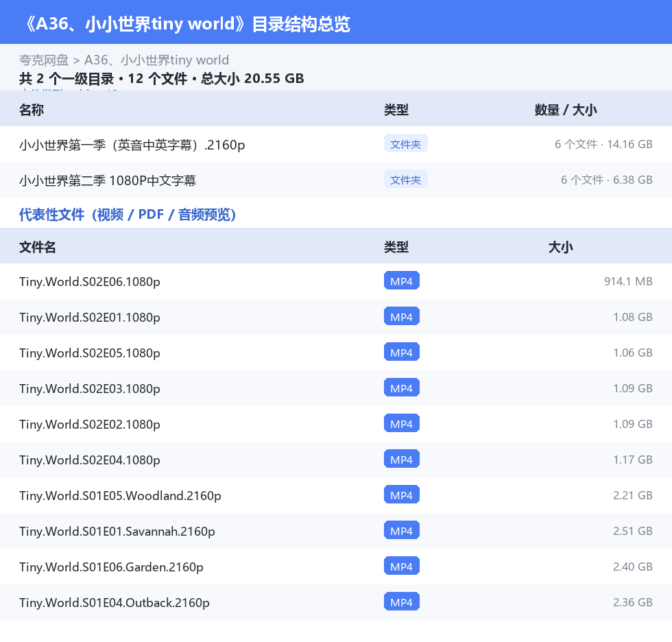The height and width of the screenshot is (642, 672).
Task: Click the 1.06 GB size value
Action: (632, 353)
